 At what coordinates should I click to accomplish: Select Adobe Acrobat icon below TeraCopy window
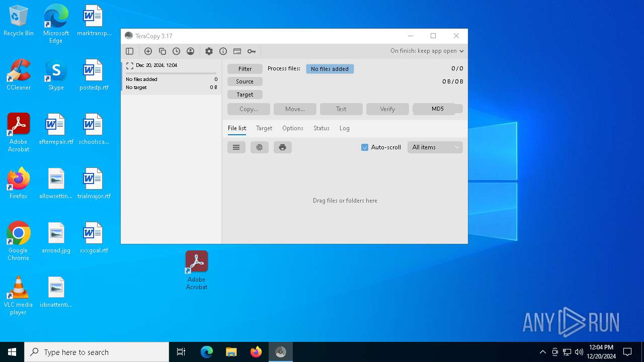[x=197, y=270]
